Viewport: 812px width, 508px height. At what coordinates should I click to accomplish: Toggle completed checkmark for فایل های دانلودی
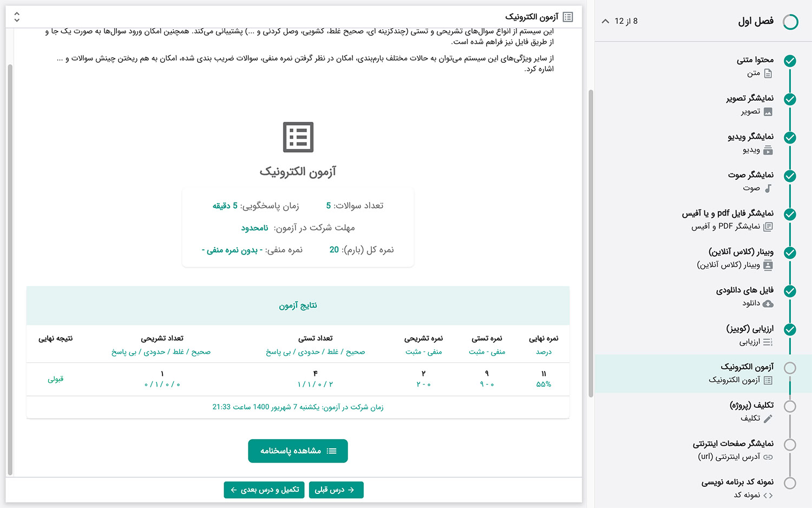[790, 291]
